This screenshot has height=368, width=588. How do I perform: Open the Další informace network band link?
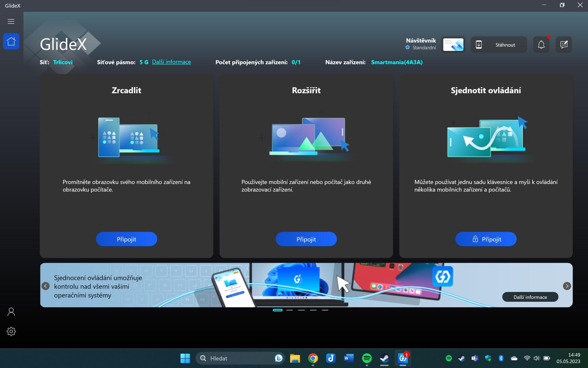pos(171,62)
